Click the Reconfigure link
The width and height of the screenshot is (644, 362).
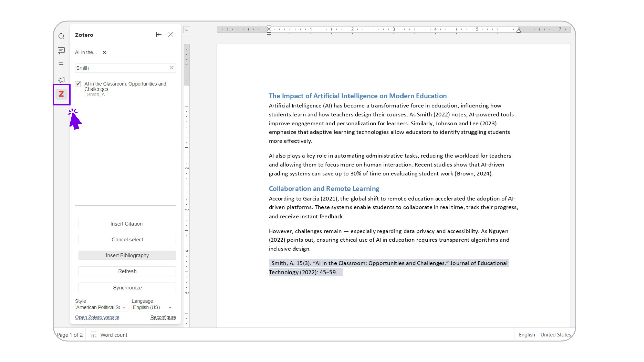click(x=163, y=317)
